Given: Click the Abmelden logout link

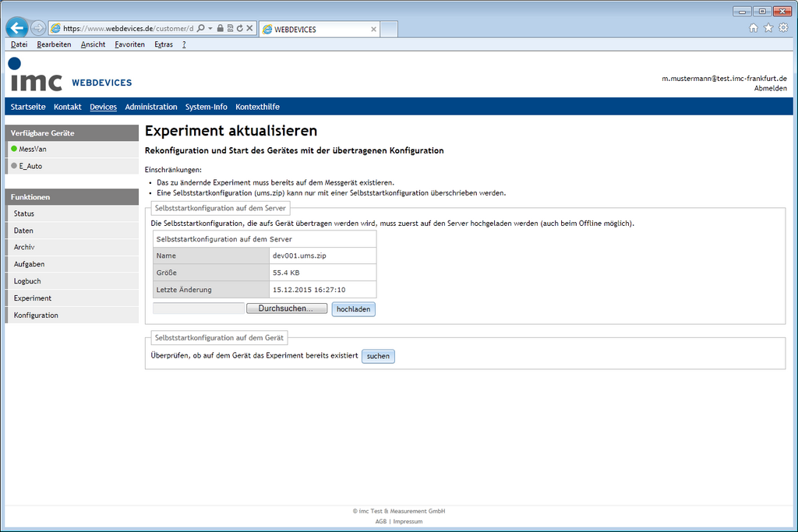Looking at the screenshot, I should [770, 89].
